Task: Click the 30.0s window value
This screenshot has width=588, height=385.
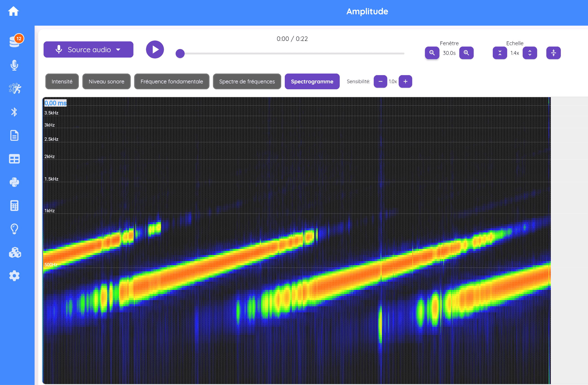Action: (449, 53)
